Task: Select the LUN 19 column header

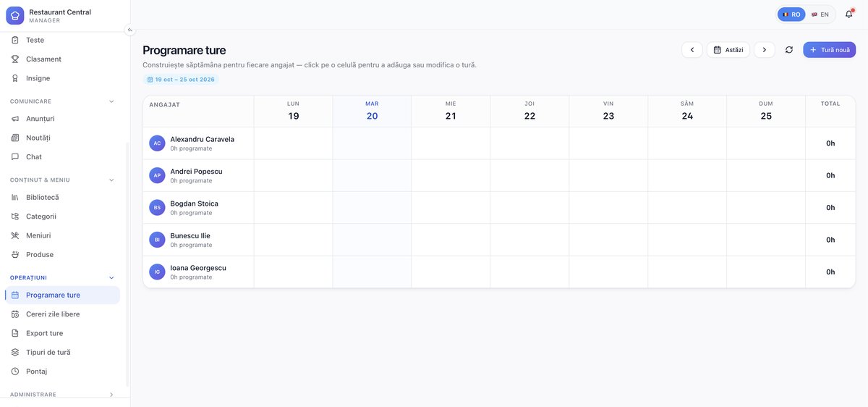Action: 293,112
